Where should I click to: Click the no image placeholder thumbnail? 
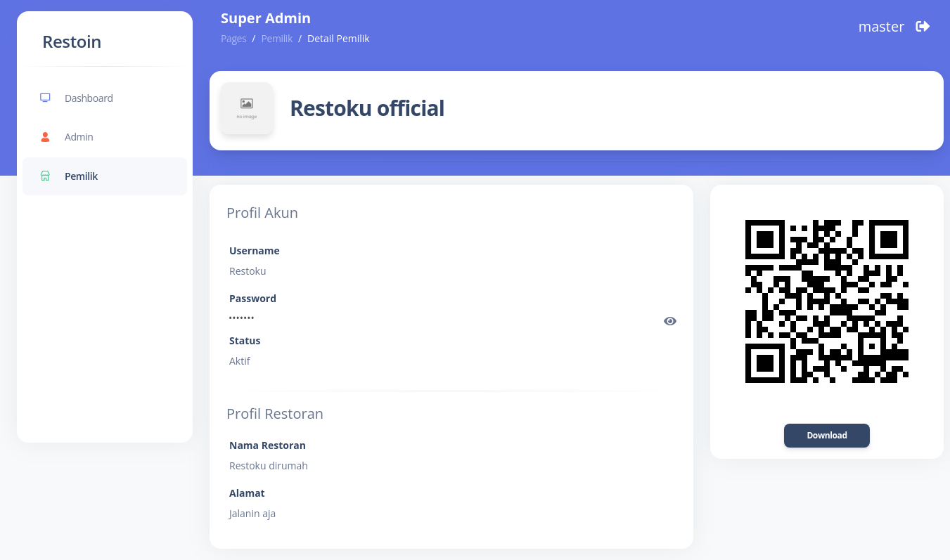[x=247, y=108]
